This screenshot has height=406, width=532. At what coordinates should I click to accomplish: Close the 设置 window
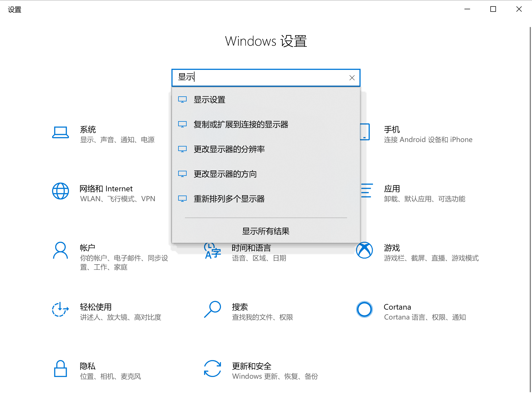519,9
